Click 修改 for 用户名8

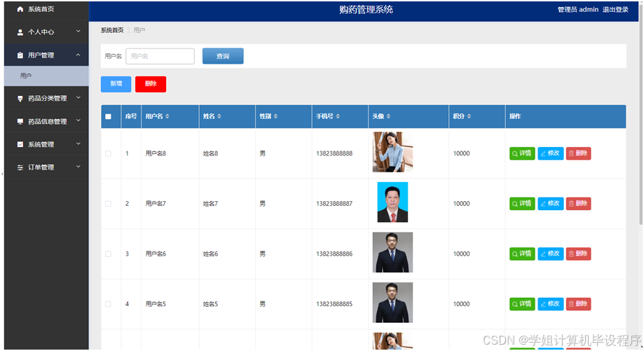coord(550,153)
